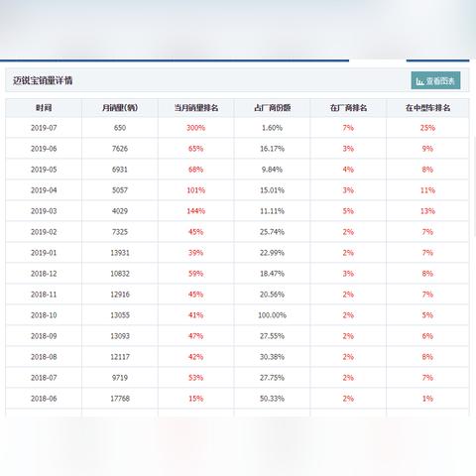Select the 2018-06 row date
Image resolution: width=476 pixels, height=476 pixels.
44,399
